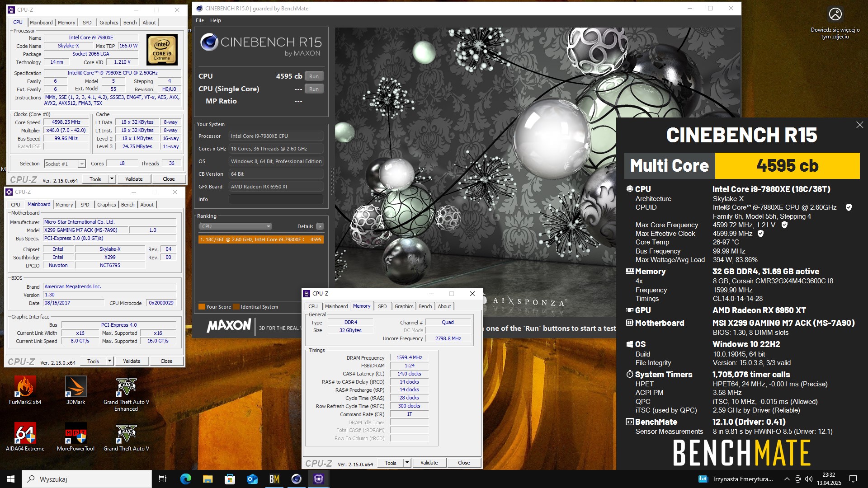Click DRAM Frequency value 1599.4 MHz
Screen dimensions: 868x488
pos(409,357)
